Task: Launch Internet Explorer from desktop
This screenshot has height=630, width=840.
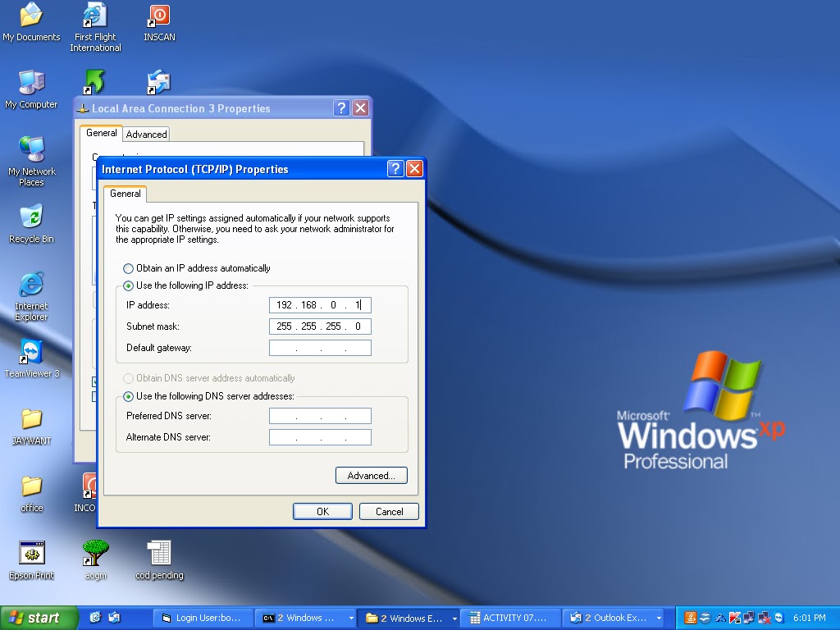Action: pos(31,296)
